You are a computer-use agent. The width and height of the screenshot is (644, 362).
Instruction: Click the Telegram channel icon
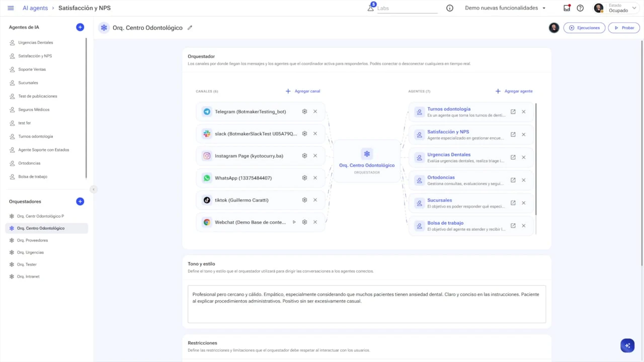207,112
